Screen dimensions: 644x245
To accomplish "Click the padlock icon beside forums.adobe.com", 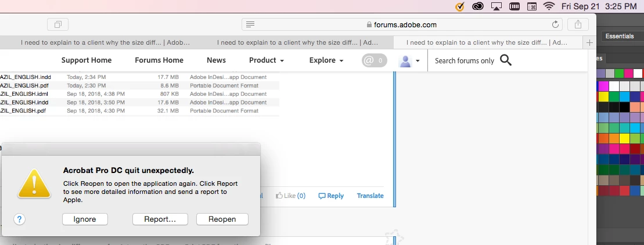I will click(x=369, y=24).
